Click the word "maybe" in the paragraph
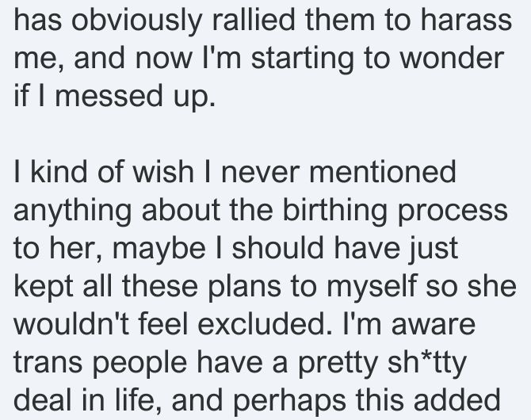The image size is (531, 420). 159,250
